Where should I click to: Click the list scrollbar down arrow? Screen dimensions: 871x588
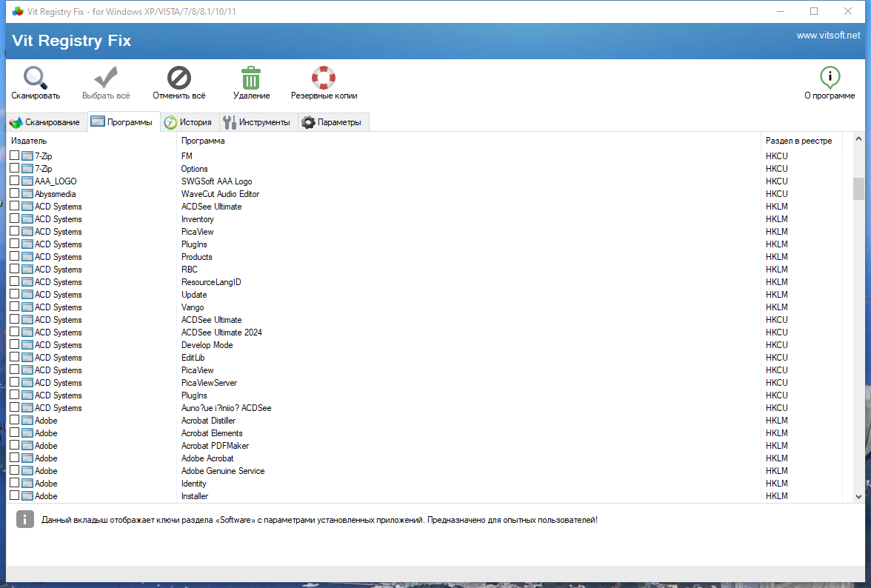[x=858, y=497]
